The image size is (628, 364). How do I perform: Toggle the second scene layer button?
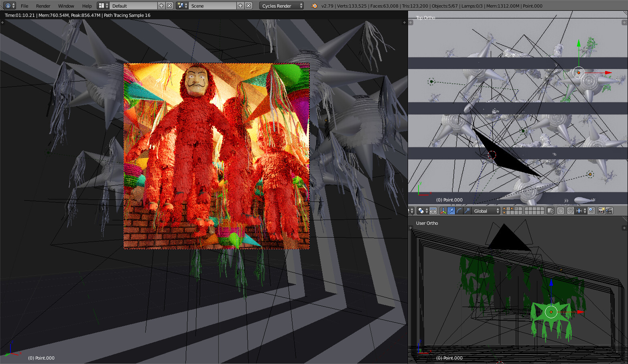point(508,209)
